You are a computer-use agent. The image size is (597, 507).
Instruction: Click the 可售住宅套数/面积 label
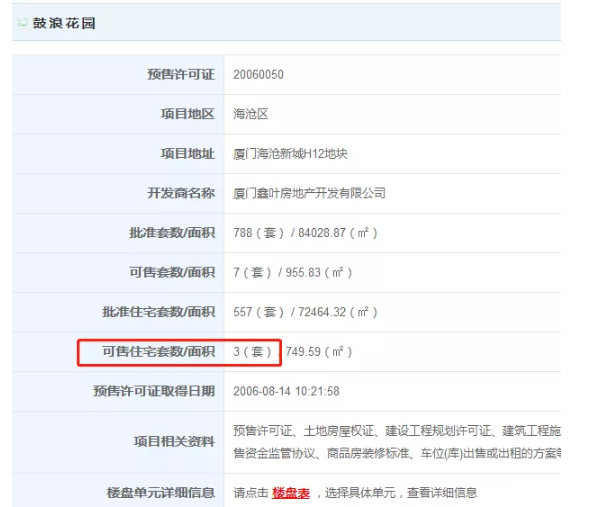point(158,352)
